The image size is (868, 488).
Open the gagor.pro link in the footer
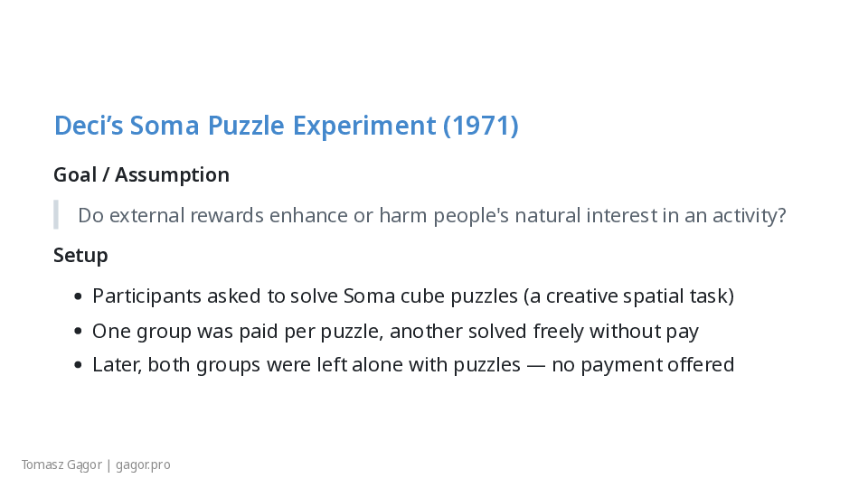tap(143, 465)
